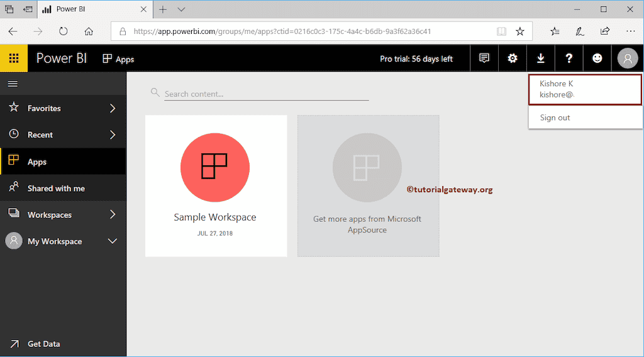Screen dimensions: 644x357
Task: Select Shared with me item
Action: 63,188
